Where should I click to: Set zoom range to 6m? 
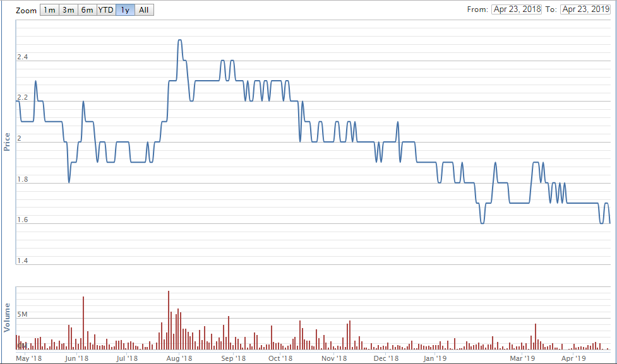coord(87,10)
